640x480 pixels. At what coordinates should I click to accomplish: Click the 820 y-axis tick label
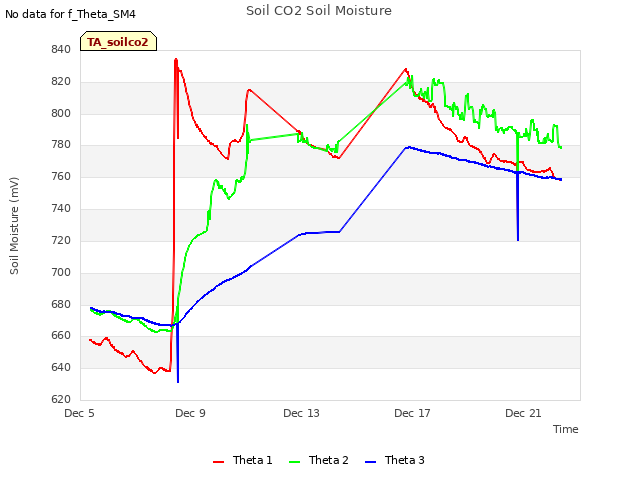[61, 82]
